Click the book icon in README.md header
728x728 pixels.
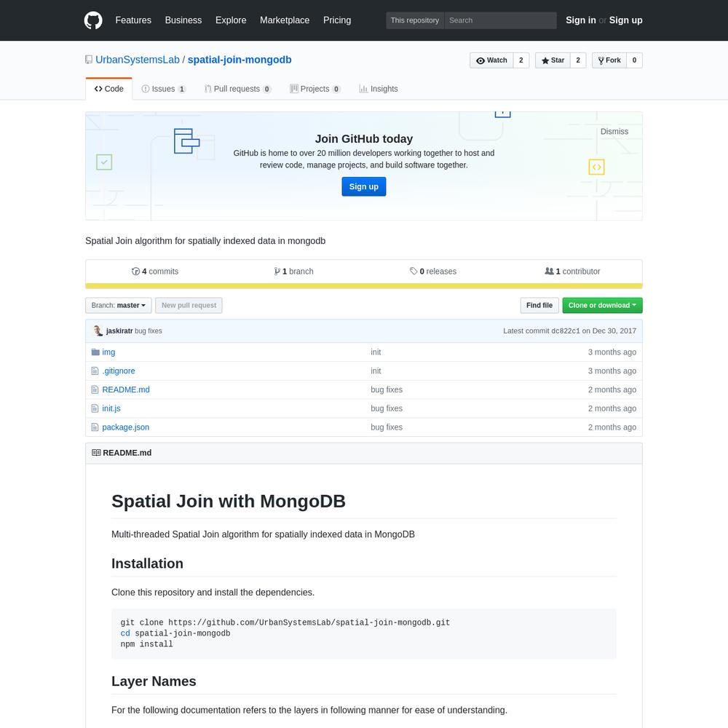point(96,453)
